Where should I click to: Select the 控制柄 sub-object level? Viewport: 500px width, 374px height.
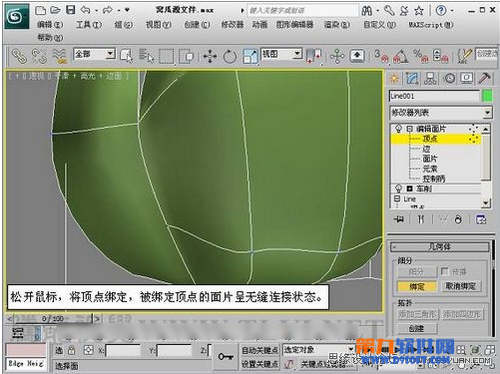pos(434,179)
